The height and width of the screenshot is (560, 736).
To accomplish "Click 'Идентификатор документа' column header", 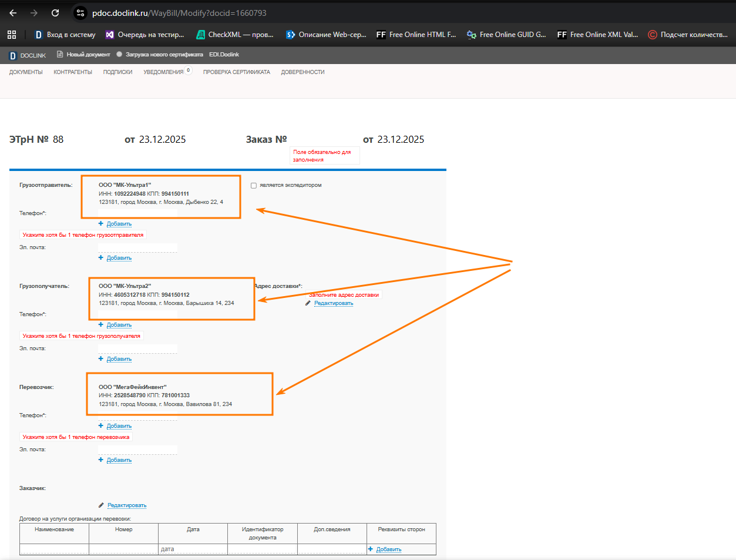I will [263, 534].
